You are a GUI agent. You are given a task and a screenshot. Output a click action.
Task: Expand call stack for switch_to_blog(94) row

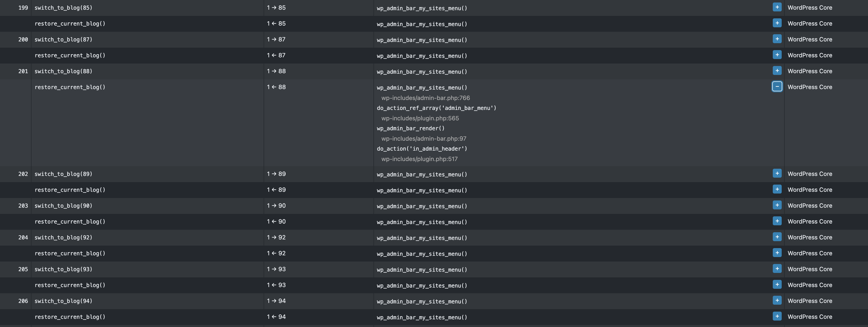[777, 300]
